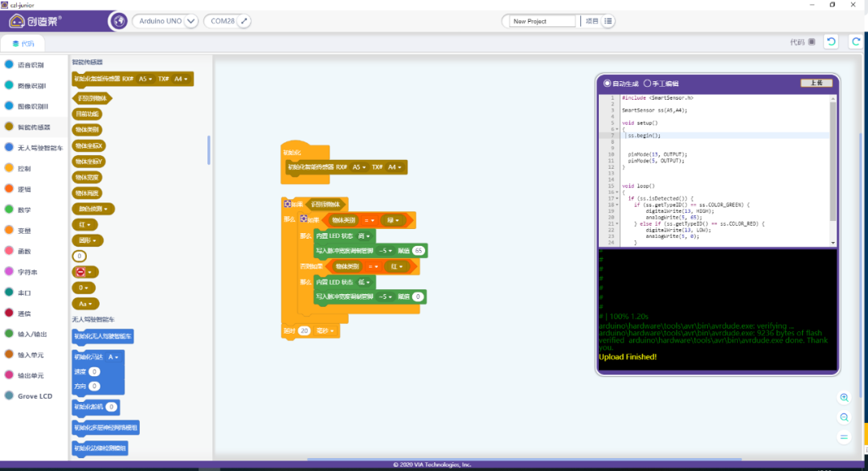The width and height of the screenshot is (868, 471).
Task: Click the globe language icon
Action: (x=117, y=21)
